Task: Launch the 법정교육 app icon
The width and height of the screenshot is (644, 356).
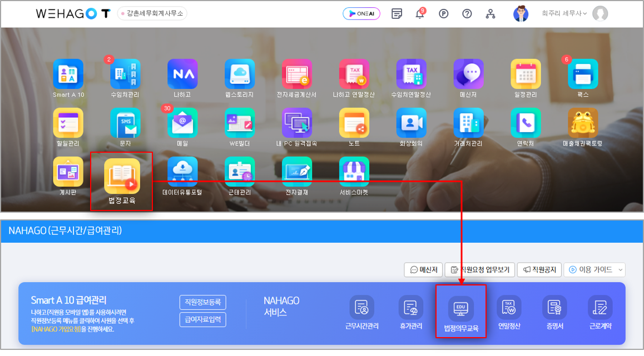Action: [122, 177]
